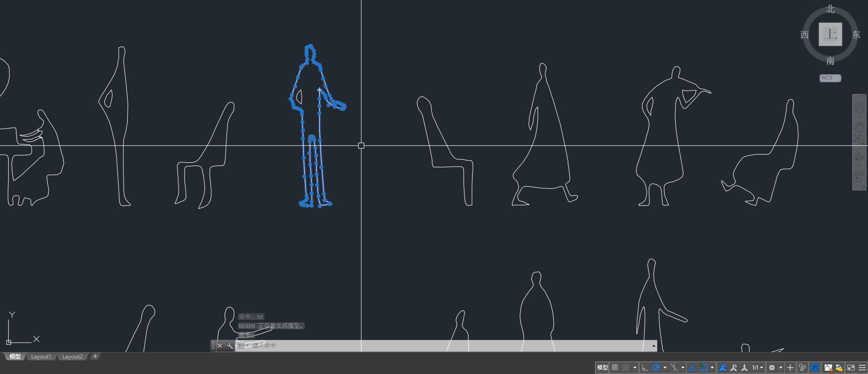
Task: Add a new layout with plus button
Action: 95,356
